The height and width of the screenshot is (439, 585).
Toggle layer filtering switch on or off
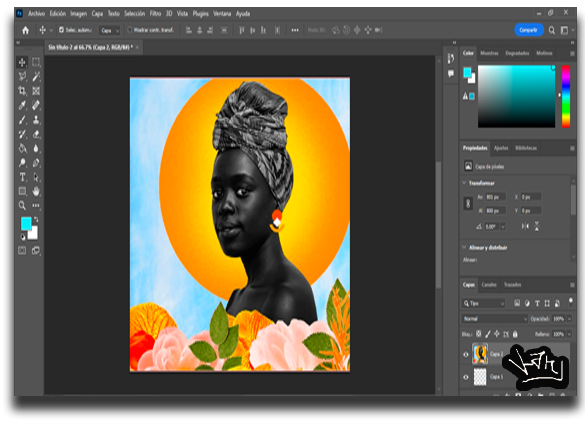[x=570, y=301]
